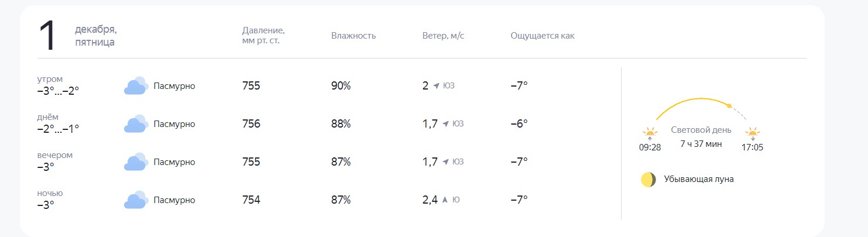This screenshot has width=868, height=237.
Task: Click the morning cloudy weather icon
Action: point(135,86)
